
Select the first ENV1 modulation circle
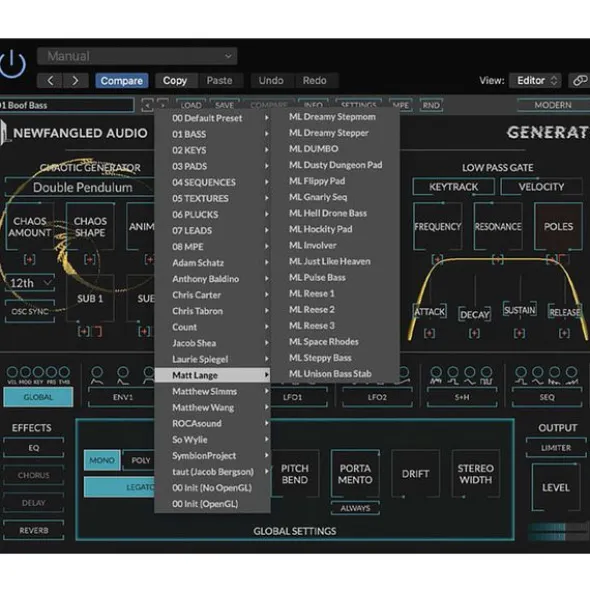point(97,373)
